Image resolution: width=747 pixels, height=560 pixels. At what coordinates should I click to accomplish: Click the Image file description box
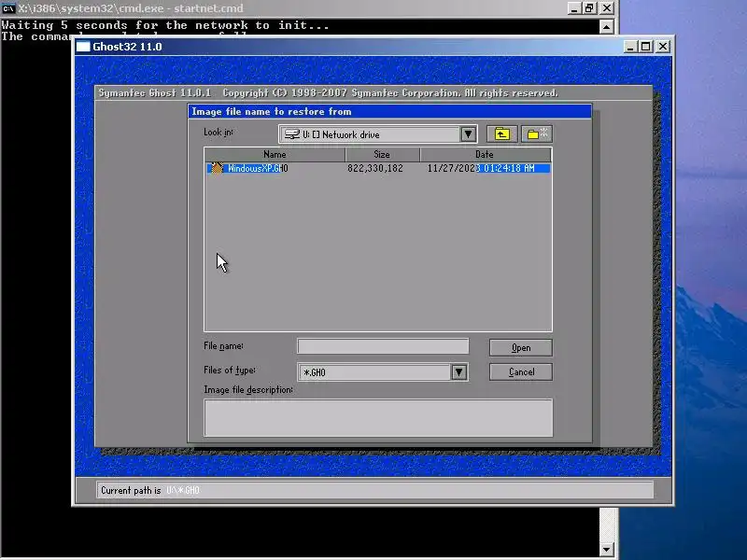pyautogui.click(x=378, y=417)
